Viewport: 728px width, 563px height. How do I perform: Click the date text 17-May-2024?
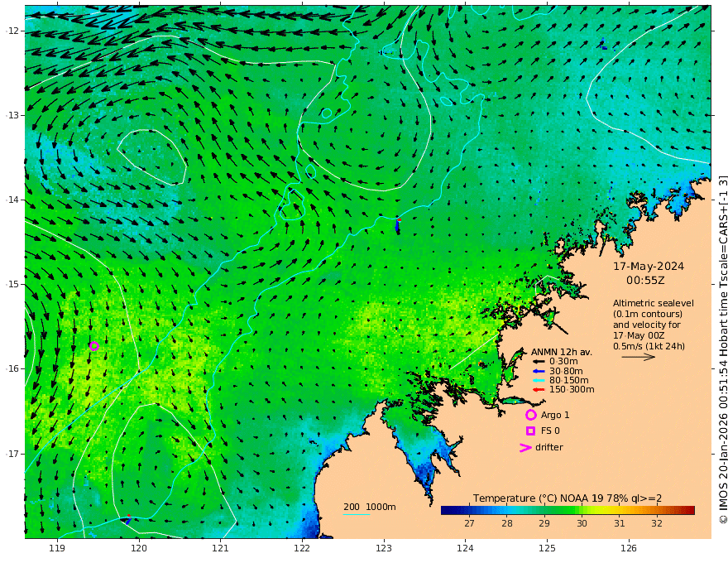[x=649, y=267]
